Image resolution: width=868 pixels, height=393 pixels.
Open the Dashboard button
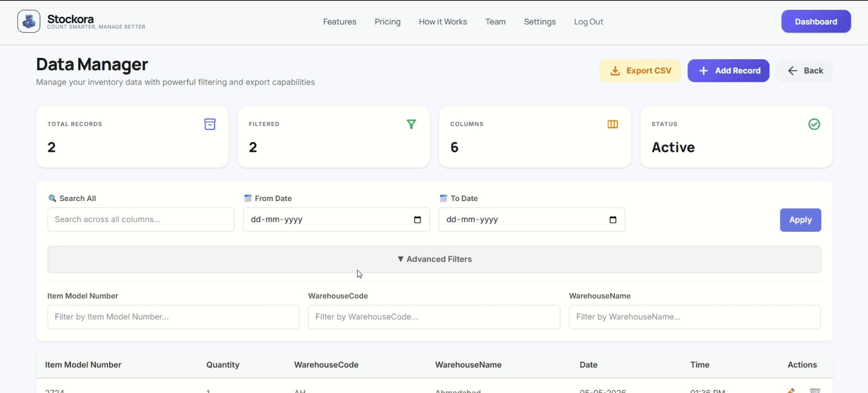(x=816, y=22)
